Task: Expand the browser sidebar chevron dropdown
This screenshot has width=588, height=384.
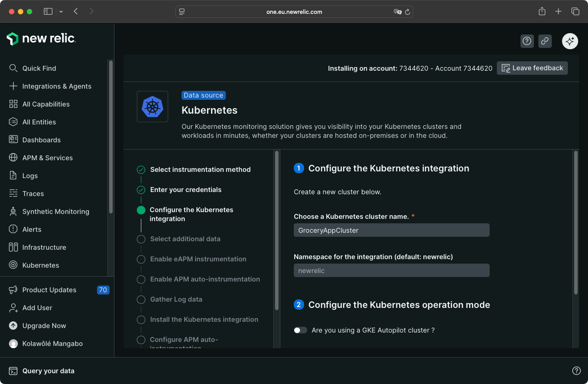Action: 61,11
